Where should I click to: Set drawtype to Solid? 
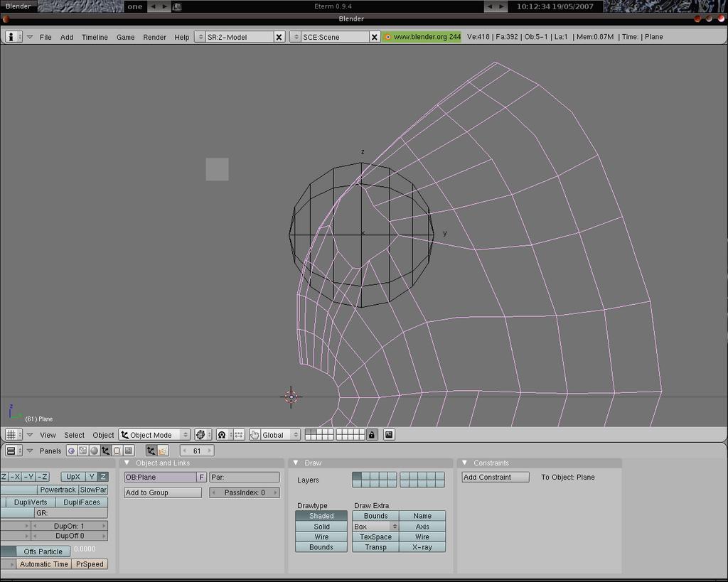[x=321, y=527]
